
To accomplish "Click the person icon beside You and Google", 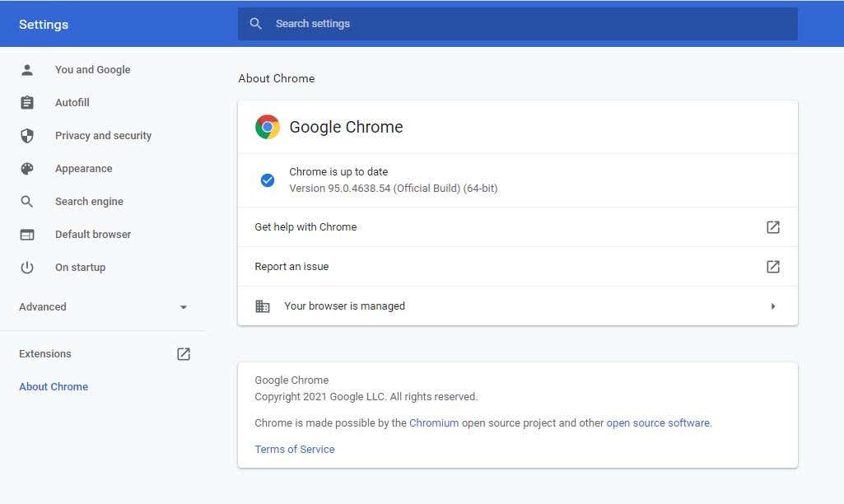I will [x=27, y=69].
